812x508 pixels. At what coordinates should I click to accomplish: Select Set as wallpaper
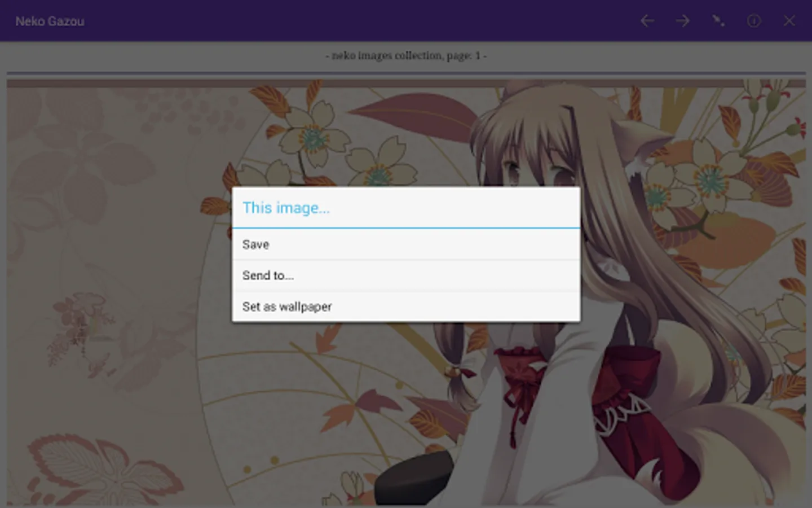click(x=406, y=306)
